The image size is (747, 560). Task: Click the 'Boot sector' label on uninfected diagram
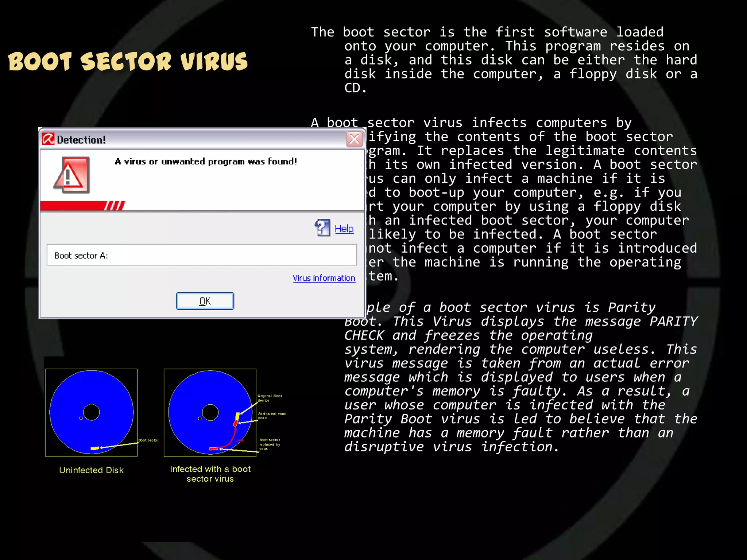(x=148, y=440)
